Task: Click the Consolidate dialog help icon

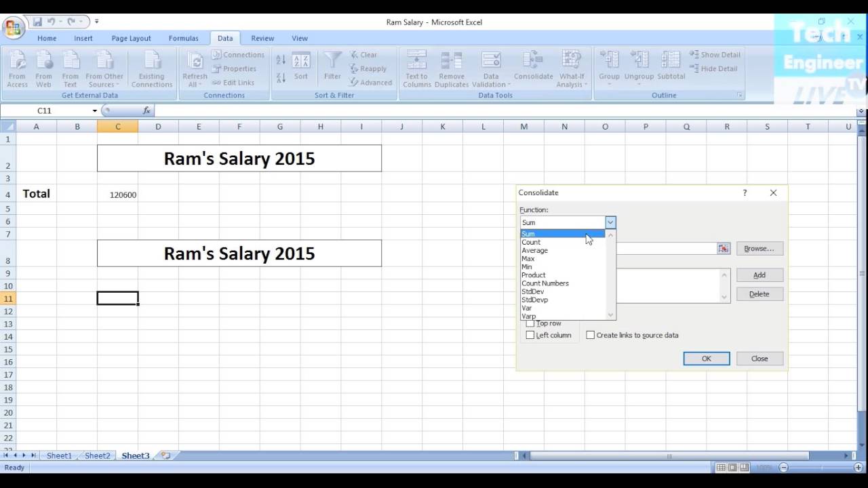Action: pos(745,192)
